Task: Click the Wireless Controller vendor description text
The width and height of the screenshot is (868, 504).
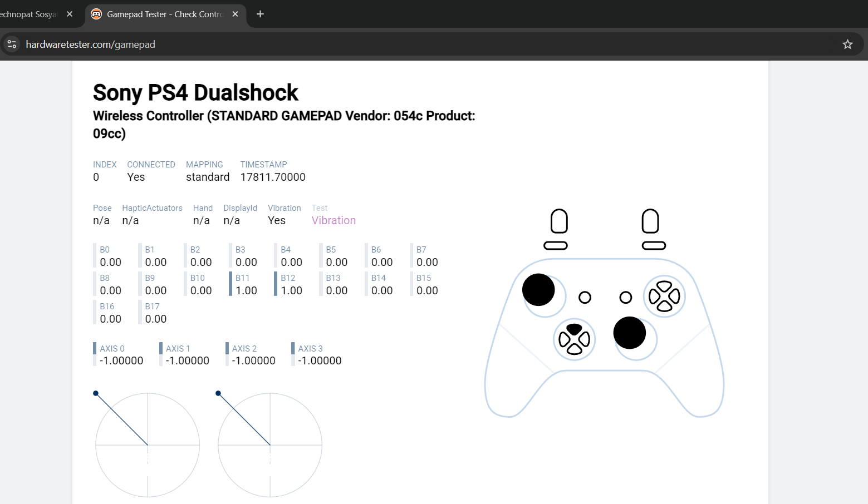Action: click(284, 125)
